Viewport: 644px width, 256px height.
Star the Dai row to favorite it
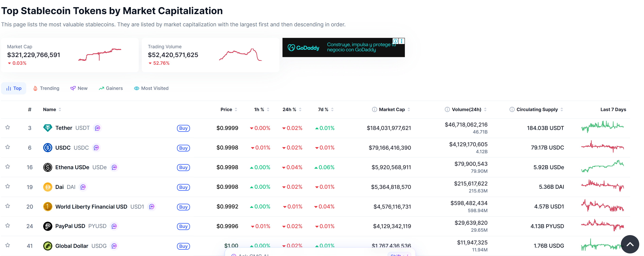click(8, 187)
